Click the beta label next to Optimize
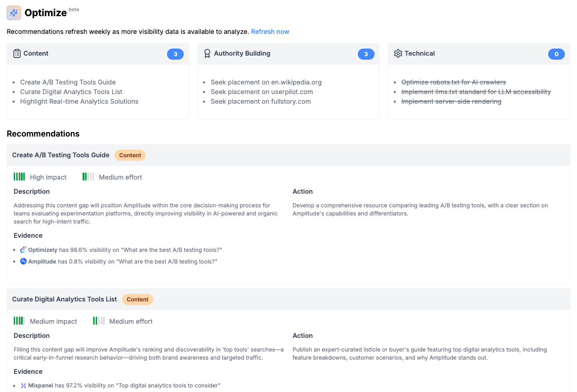 [73, 10]
